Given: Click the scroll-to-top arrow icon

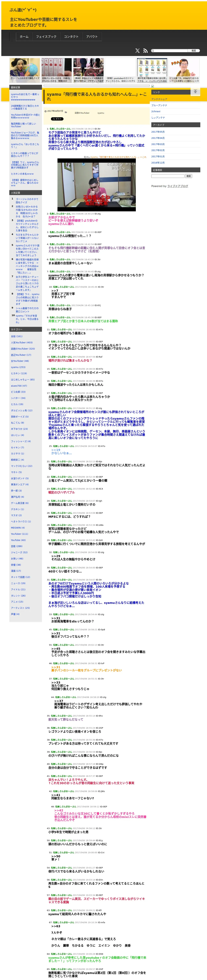Looking at the screenshot, I should (x=195, y=92).
